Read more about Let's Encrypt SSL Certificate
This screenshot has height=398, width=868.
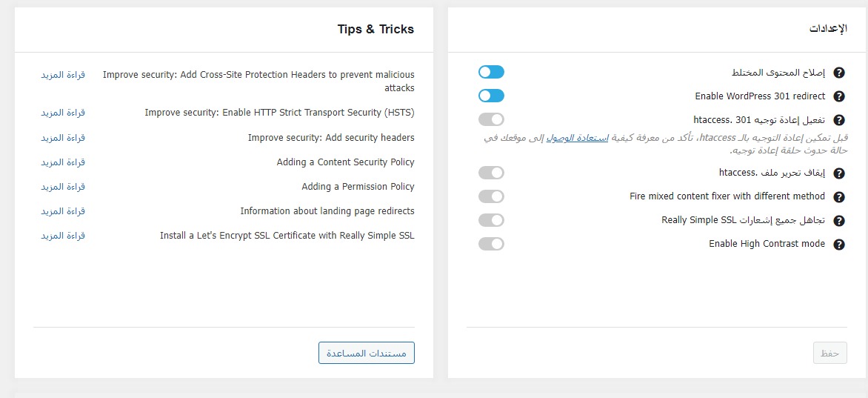coord(63,235)
